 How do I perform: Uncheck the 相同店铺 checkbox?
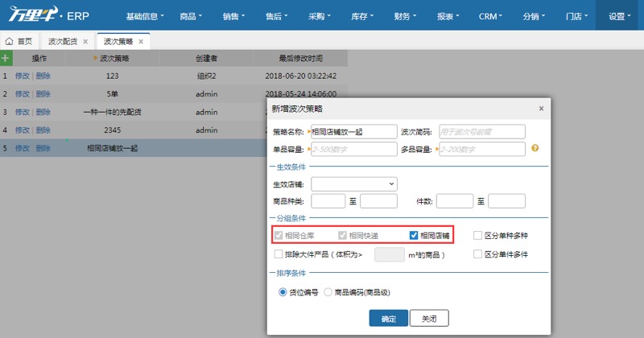(414, 235)
